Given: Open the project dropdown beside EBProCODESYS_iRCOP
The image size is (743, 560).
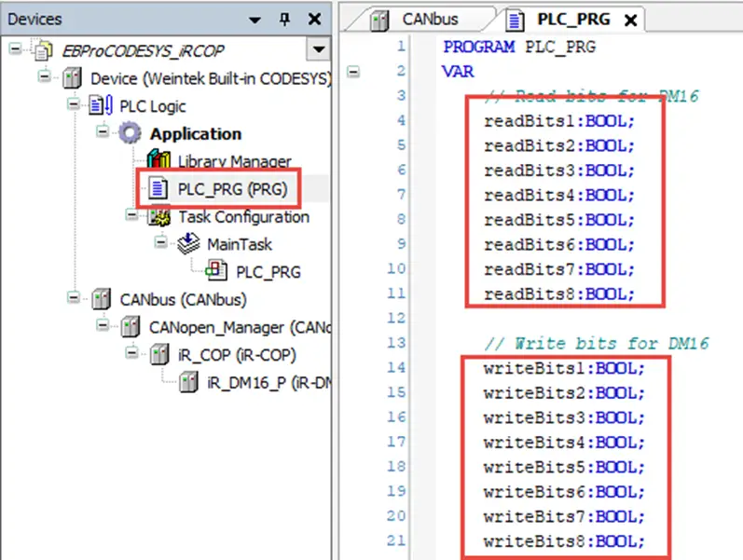Looking at the screenshot, I should tap(319, 49).
